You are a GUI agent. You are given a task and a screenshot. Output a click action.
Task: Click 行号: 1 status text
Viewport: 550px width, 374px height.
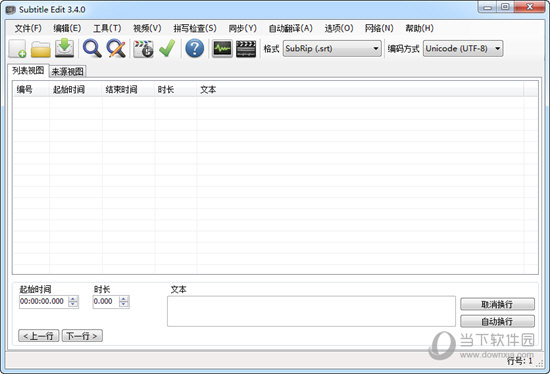click(x=519, y=361)
